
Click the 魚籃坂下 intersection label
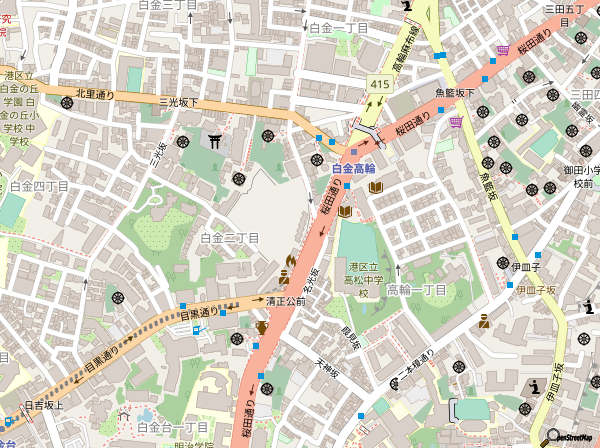click(x=454, y=93)
